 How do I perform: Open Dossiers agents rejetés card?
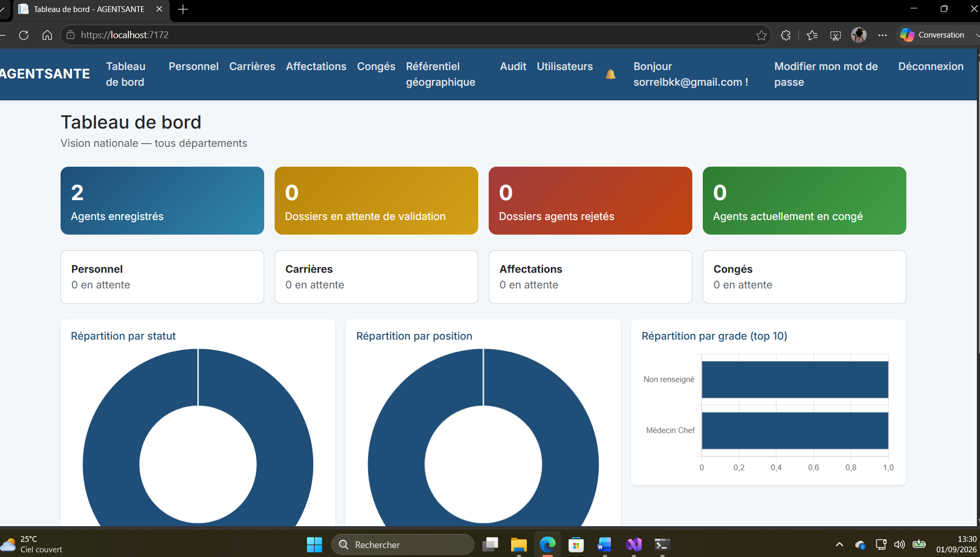pyautogui.click(x=591, y=201)
